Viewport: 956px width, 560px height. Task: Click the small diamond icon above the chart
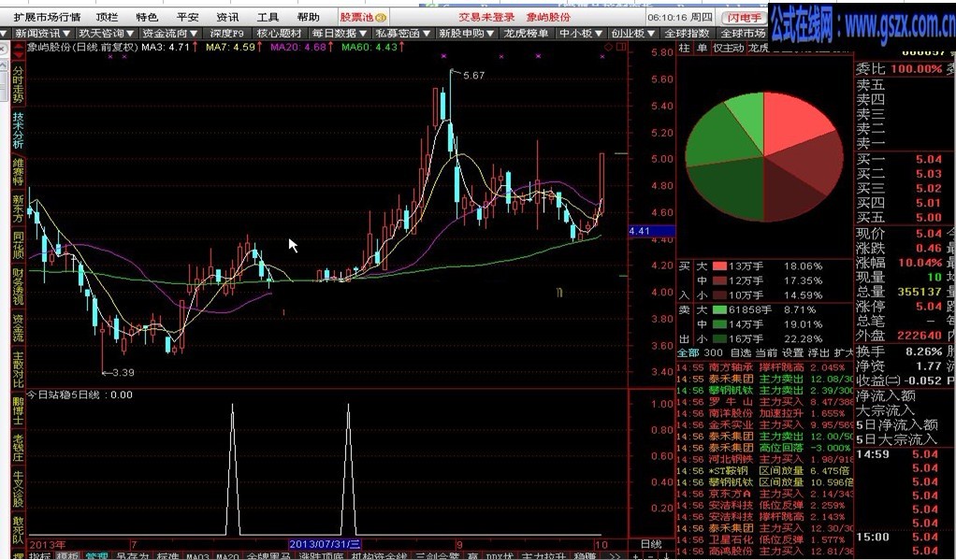[x=608, y=47]
